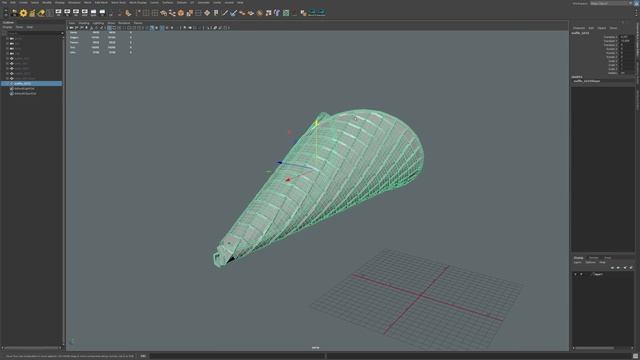Click the yellow gear shelf icon

click(x=23, y=13)
